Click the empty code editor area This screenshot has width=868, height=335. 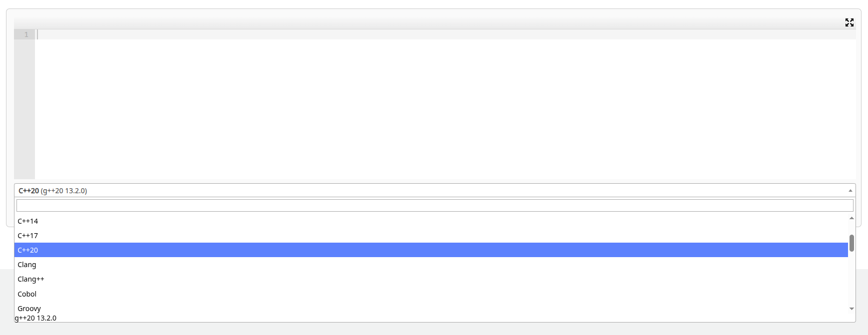[x=445, y=109]
